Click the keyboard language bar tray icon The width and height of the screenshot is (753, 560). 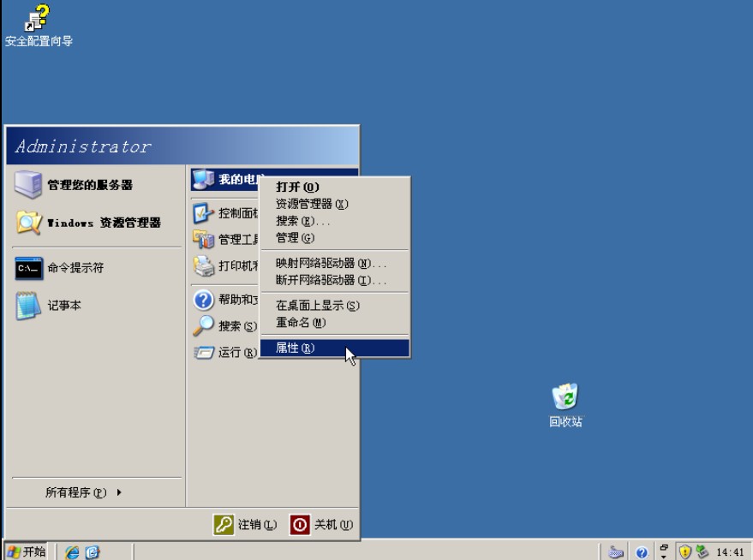[x=616, y=552]
